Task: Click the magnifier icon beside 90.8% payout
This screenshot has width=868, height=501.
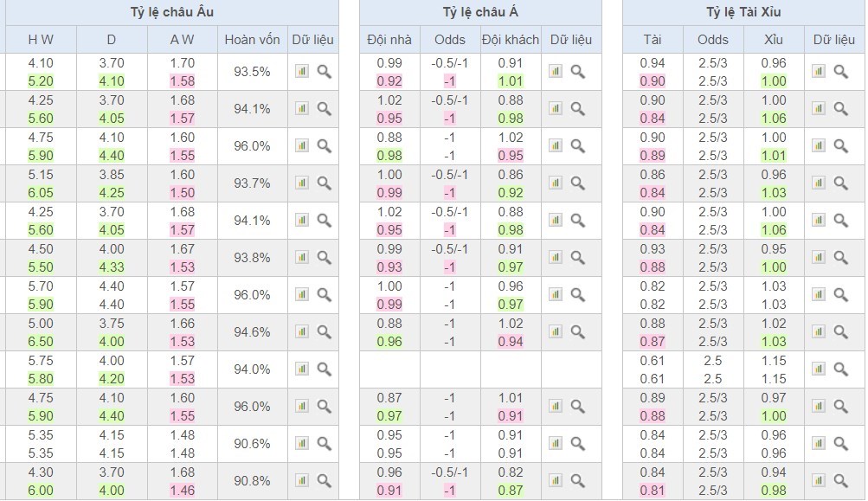Action: click(x=324, y=481)
